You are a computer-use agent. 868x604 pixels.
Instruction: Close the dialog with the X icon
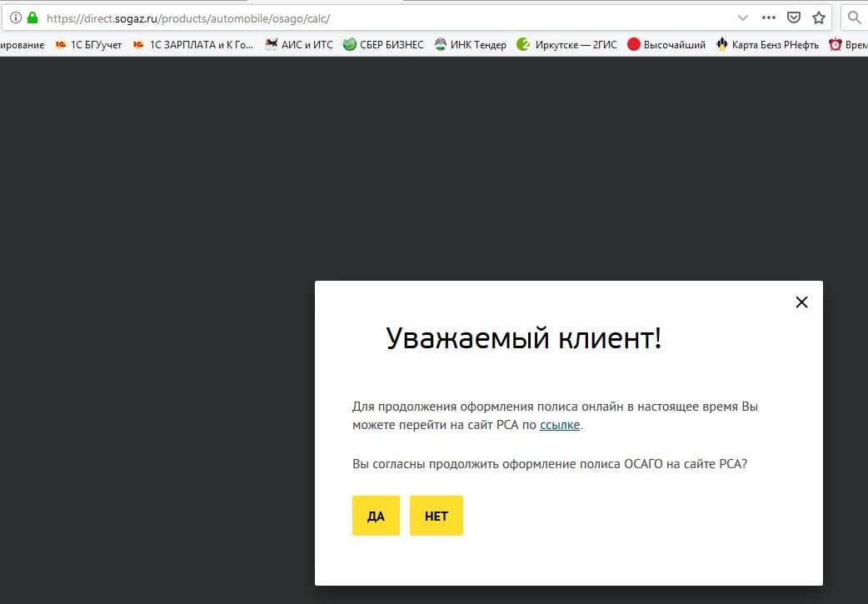[801, 302]
